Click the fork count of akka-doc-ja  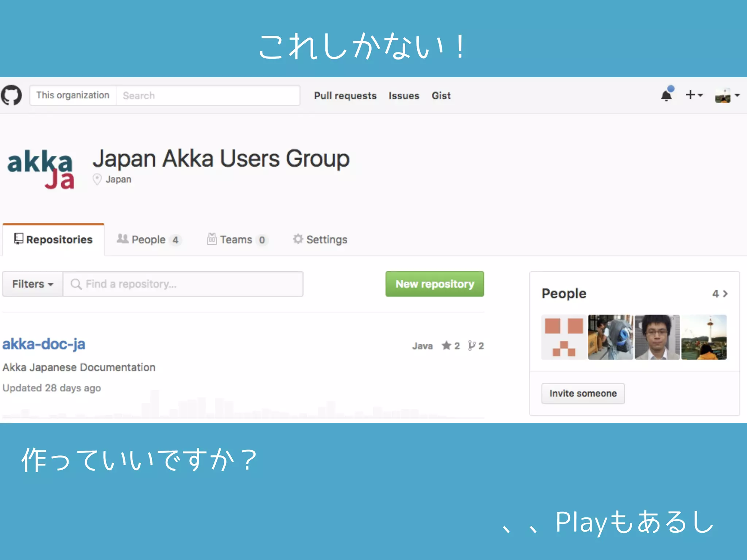(476, 346)
